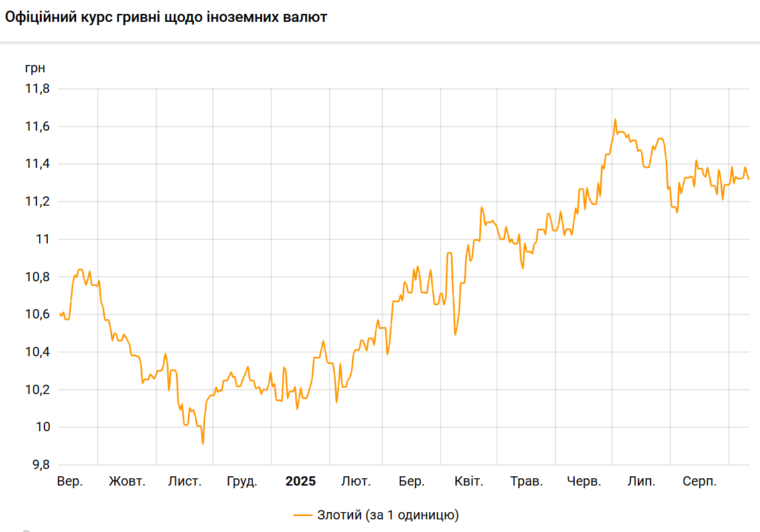Select the Жовт. month label
Screen dimensions: 760x532
[x=127, y=482]
